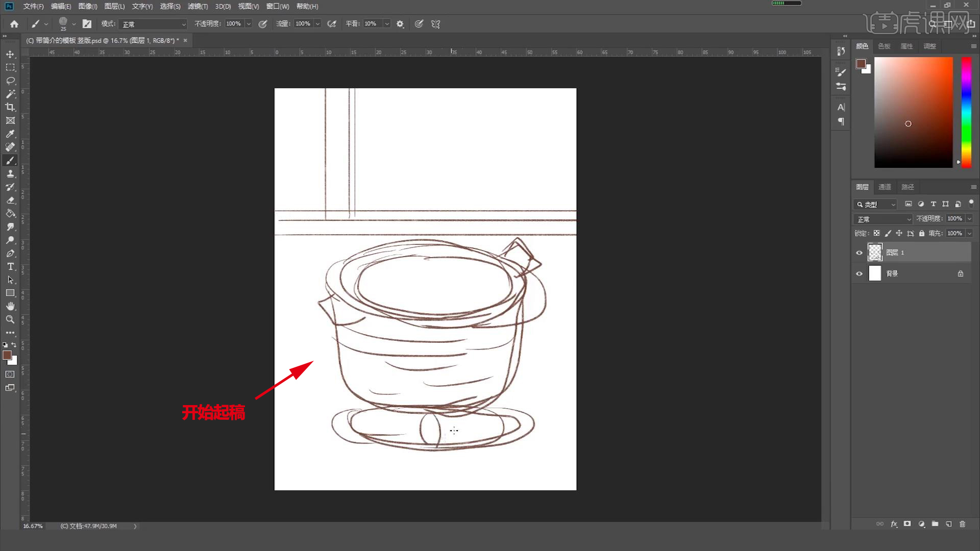The image size is (980, 551).
Task: Select the Eyedropper tool
Action: (x=10, y=134)
